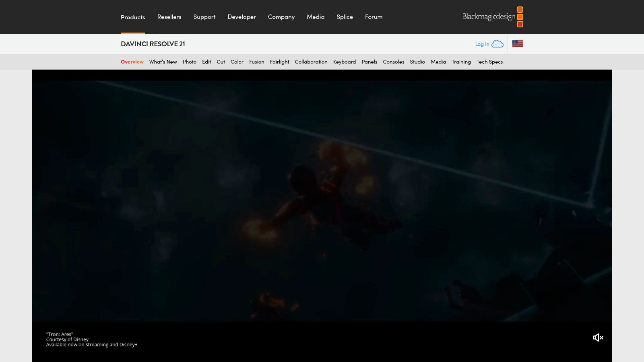
Task: Unmute the video with the speaker icon
Action: tap(598, 337)
